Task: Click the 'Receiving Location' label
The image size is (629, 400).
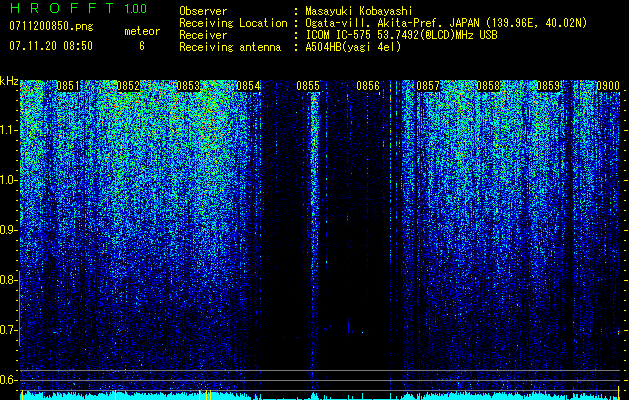Action: coord(233,23)
